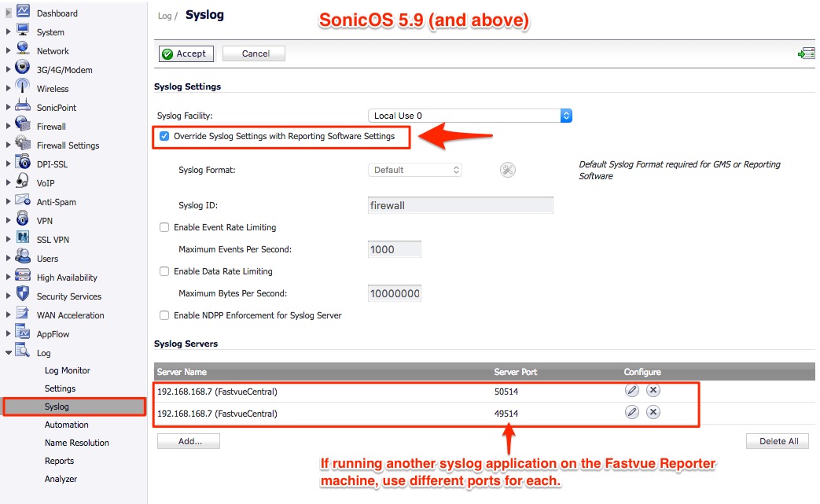This screenshot has height=504, width=820.
Task: Open the Analyzer submenu item
Action: 61,478
